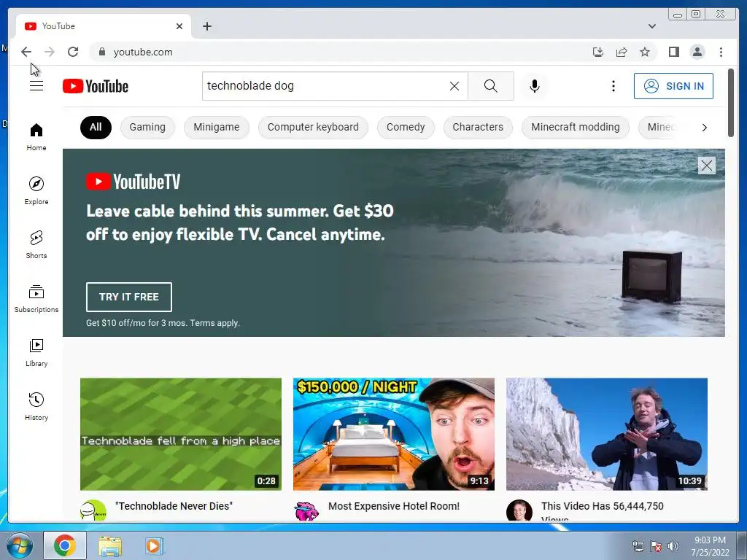Open the Chrome profile avatar
The image size is (747, 560).
[x=697, y=52]
